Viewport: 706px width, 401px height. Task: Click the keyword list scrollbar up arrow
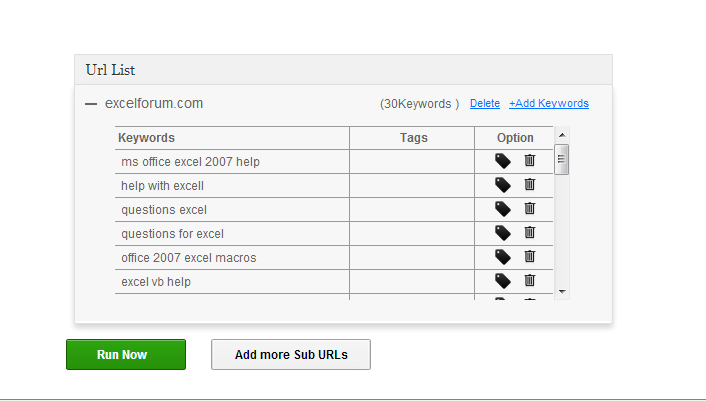[x=562, y=135]
